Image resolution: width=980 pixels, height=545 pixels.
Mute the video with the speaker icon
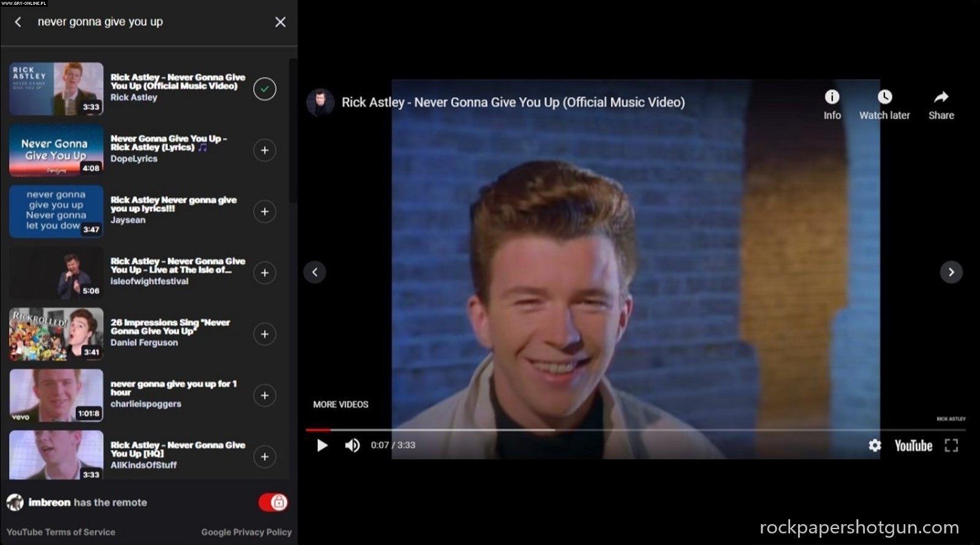pos(352,445)
